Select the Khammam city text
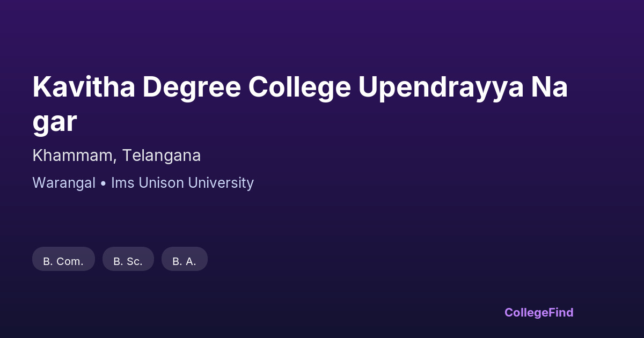The height and width of the screenshot is (338, 644). (72, 156)
